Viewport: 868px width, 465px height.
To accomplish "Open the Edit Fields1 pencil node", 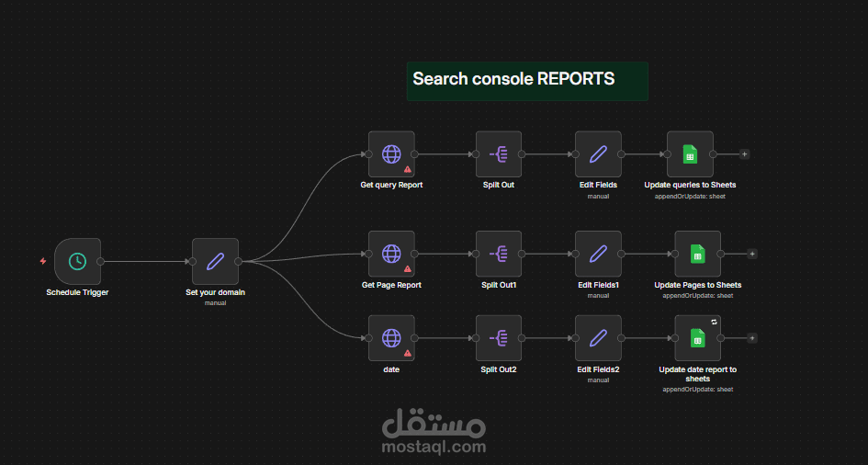I will click(x=598, y=254).
